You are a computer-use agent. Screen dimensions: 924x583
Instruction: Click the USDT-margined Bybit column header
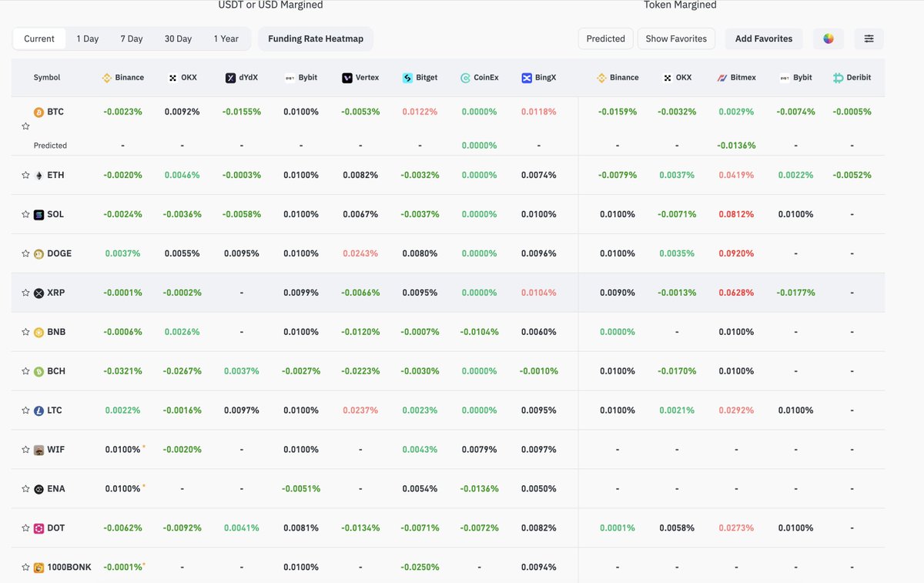[300, 78]
